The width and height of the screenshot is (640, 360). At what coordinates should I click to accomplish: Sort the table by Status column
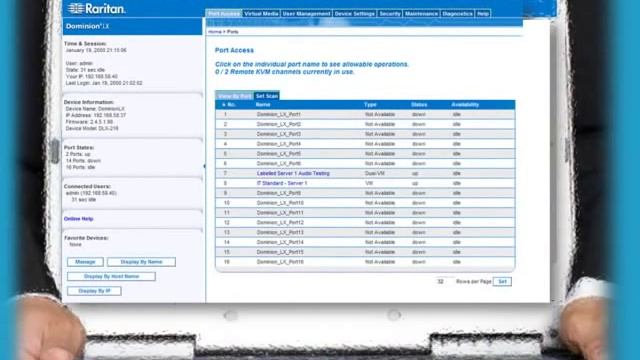[x=419, y=105]
